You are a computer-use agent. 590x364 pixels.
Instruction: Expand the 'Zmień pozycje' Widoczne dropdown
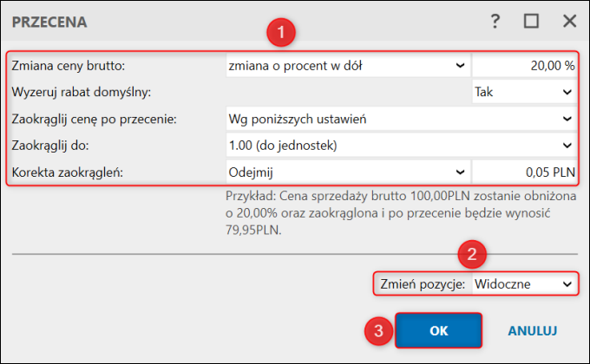(x=522, y=283)
